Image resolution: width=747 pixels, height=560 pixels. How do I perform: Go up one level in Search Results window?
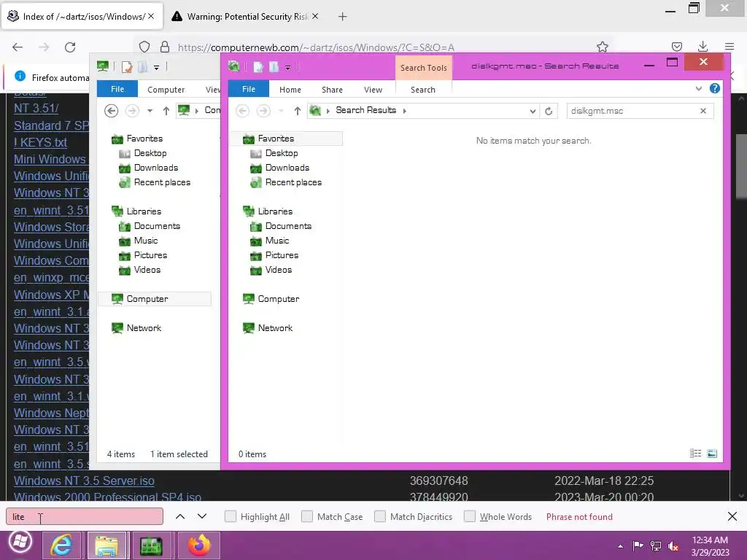point(298,111)
